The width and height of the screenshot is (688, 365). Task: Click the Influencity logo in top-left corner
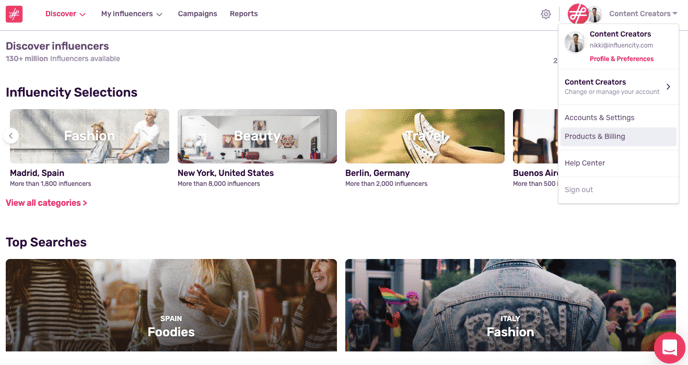(14, 14)
